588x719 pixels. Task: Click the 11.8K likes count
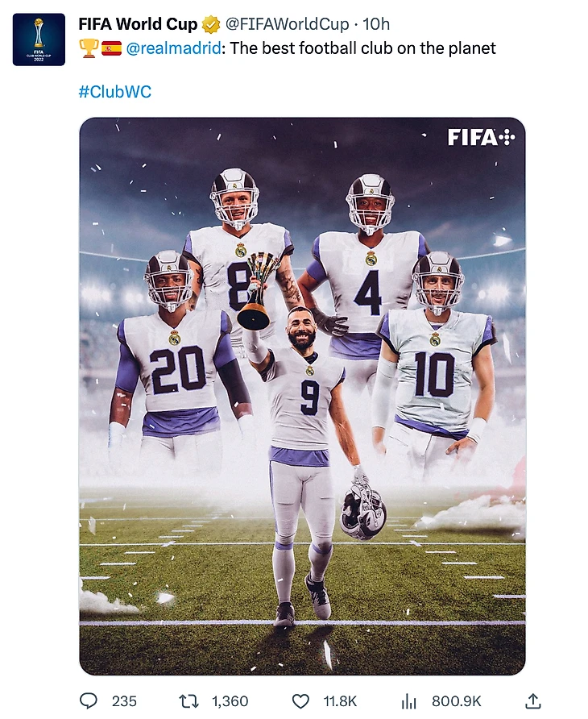340,701
